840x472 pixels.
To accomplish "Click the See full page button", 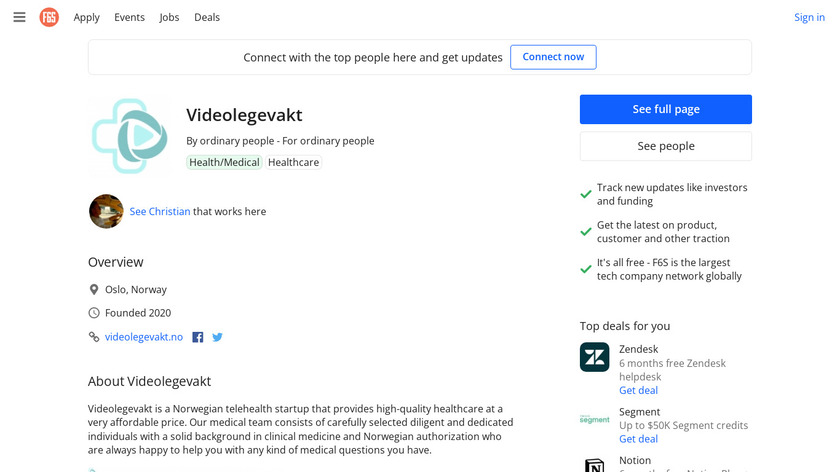I will click(x=666, y=109).
